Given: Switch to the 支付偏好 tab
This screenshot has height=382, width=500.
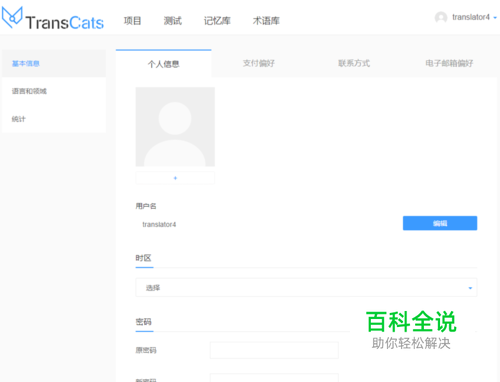Looking at the screenshot, I should tap(259, 63).
